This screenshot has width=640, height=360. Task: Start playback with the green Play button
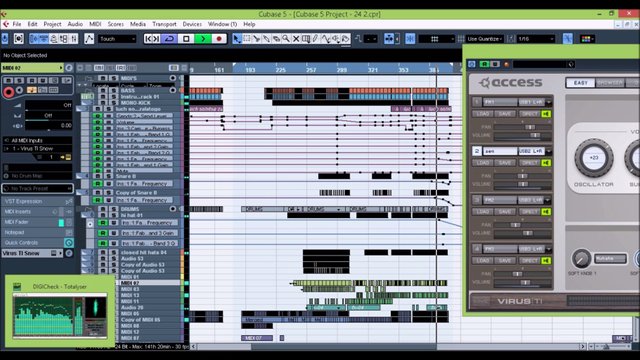click(x=202, y=39)
